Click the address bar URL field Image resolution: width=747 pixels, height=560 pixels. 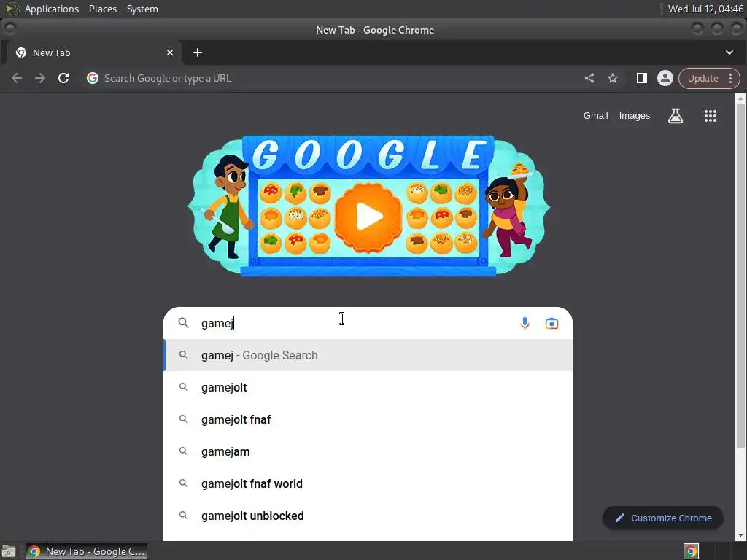tap(333, 78)
